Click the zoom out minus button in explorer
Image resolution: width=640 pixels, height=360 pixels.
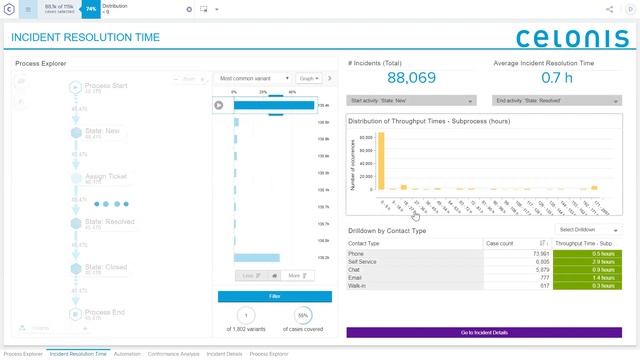(176, 79)
